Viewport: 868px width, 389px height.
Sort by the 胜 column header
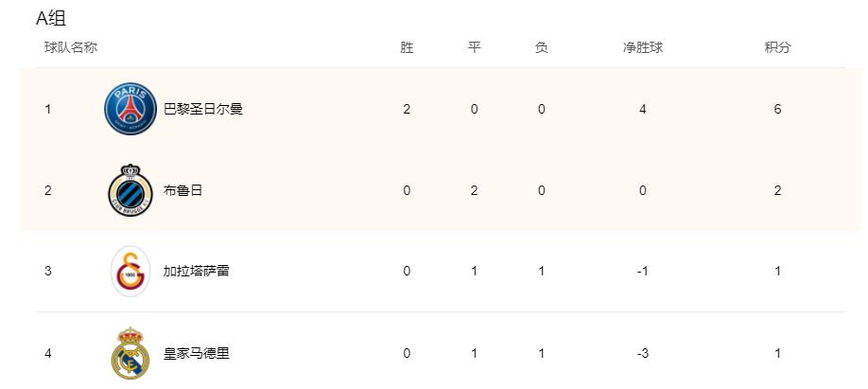[407, 47]
